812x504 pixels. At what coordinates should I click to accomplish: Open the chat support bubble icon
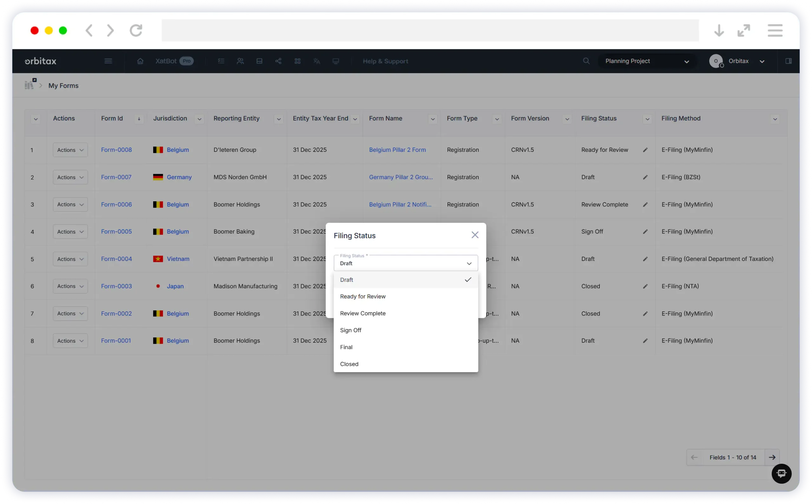pyautogui.click(x=781, y=473)
